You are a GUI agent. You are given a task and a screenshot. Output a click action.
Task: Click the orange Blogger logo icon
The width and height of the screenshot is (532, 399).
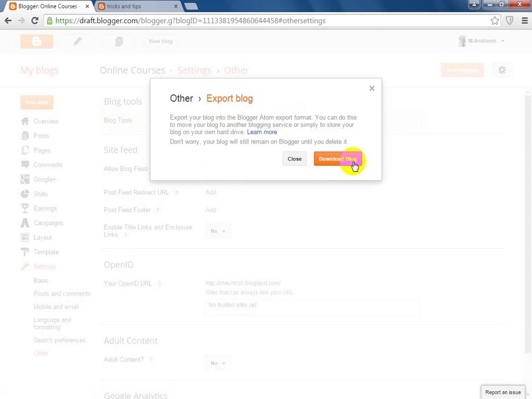coord(37,42)
